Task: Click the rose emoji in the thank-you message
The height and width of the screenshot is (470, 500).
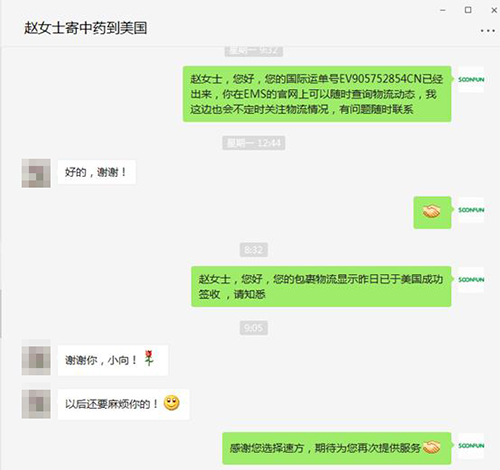Action: 149,359
